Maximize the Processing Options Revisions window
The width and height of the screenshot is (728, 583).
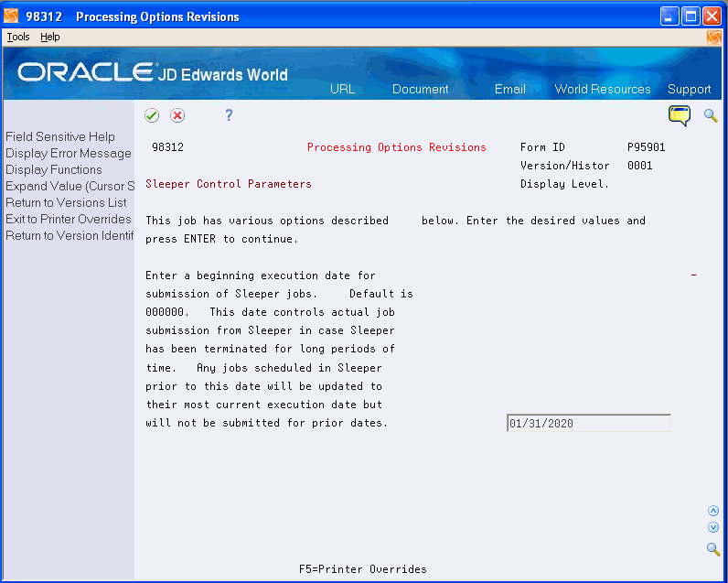[x=691, y=16]
